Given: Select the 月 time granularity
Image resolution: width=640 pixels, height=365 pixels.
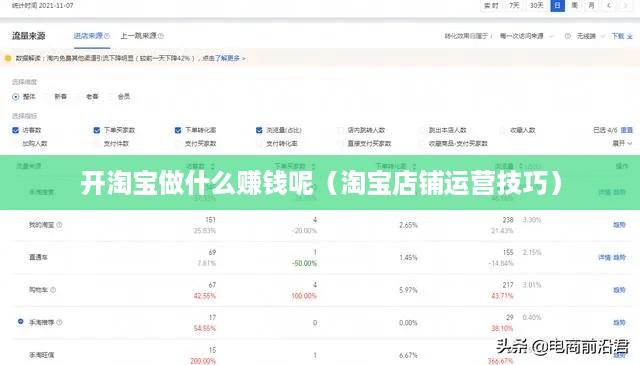Looking at the screenshot, I should coord(591,5).
